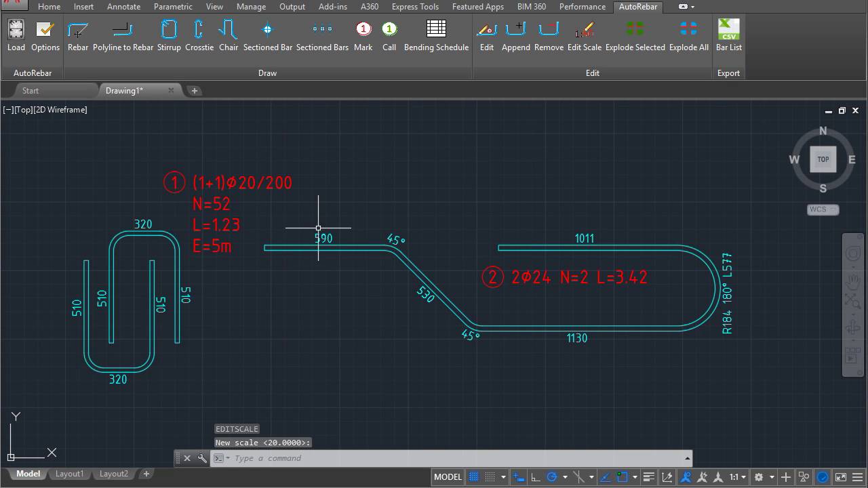
Task: Open object snap settings dropdown
Action: [x=635, y=477]
